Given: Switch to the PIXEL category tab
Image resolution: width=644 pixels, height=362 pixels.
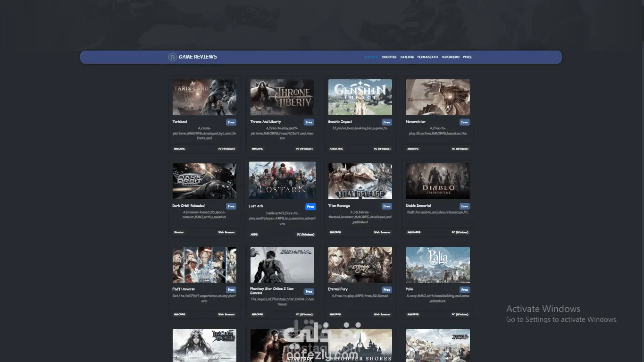Looking at the screenshot, I should click(468, 57).
